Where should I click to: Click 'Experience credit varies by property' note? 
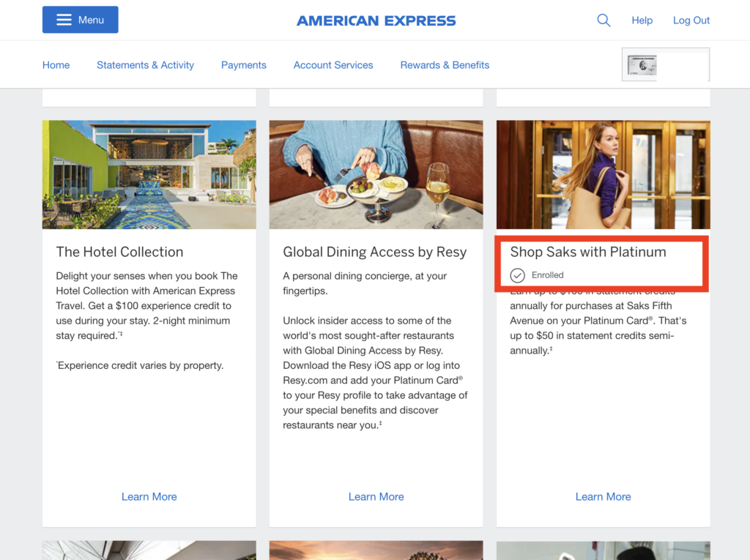tap(140, 365)
